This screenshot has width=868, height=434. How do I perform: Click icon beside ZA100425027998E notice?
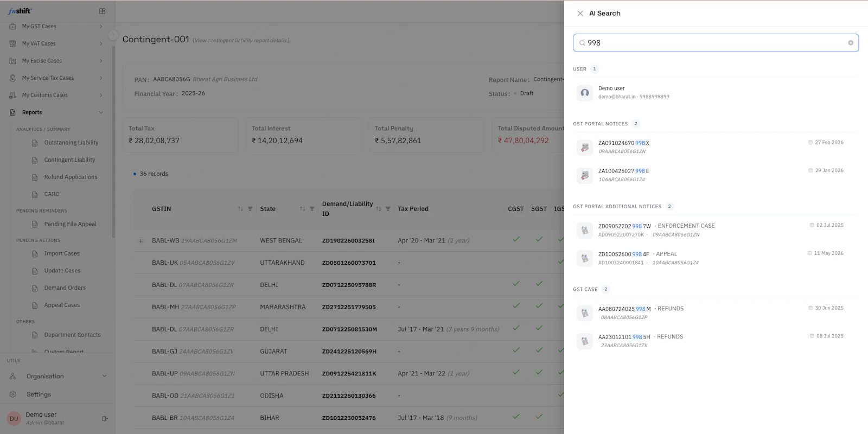(584, 175)
